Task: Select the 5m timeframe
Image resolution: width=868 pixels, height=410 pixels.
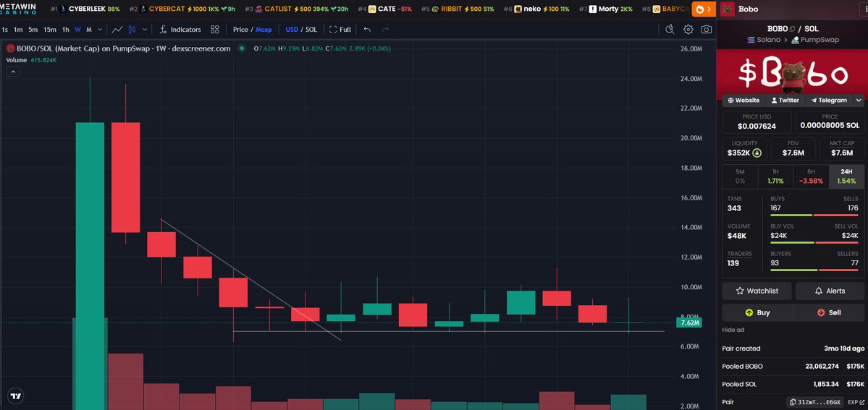Action: [x=33, y=30]
